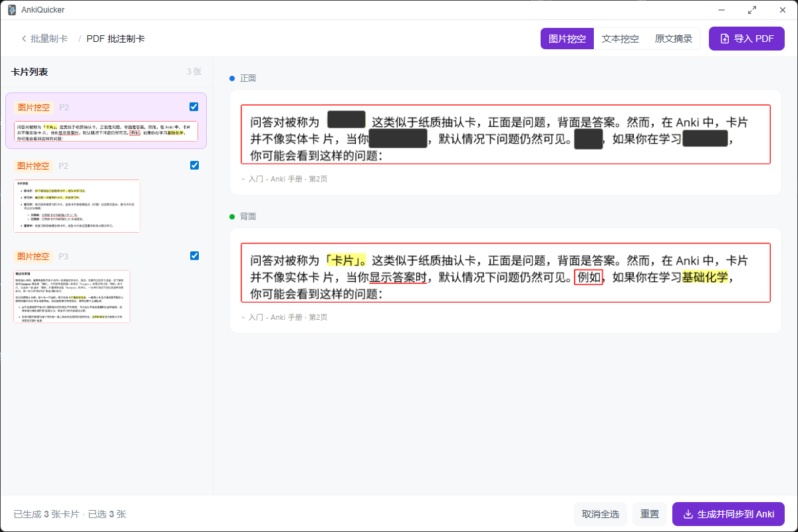This screenshot has height=532, width=798.
Task: Select the P3 card thumbnail
Action: point(72,297)
